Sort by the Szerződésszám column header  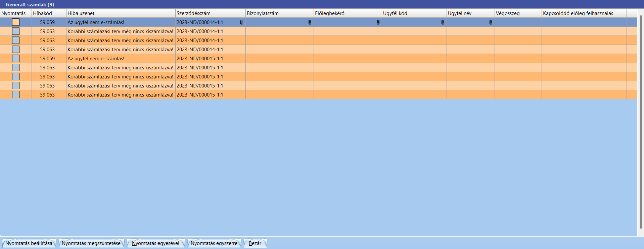pyautogui.click(x=211, y=13)
